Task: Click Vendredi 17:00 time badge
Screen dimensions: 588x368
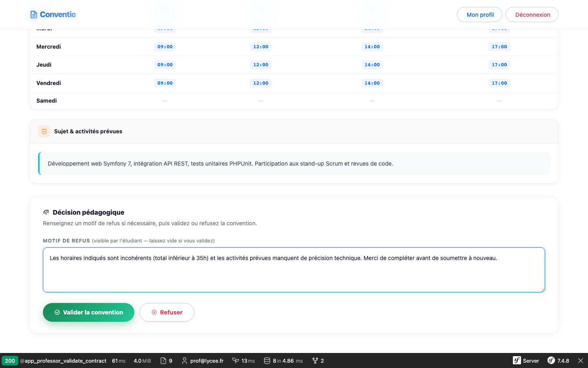Action: coord(499,83)
